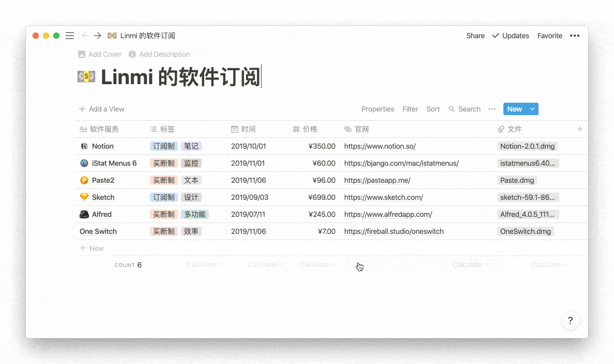Click the 笔记 tag in the Notion row
The width and height of the screenshot is (614, 364).
[191, 146]
